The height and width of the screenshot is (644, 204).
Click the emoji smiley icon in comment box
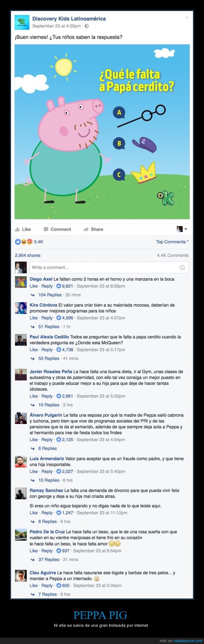182,267
